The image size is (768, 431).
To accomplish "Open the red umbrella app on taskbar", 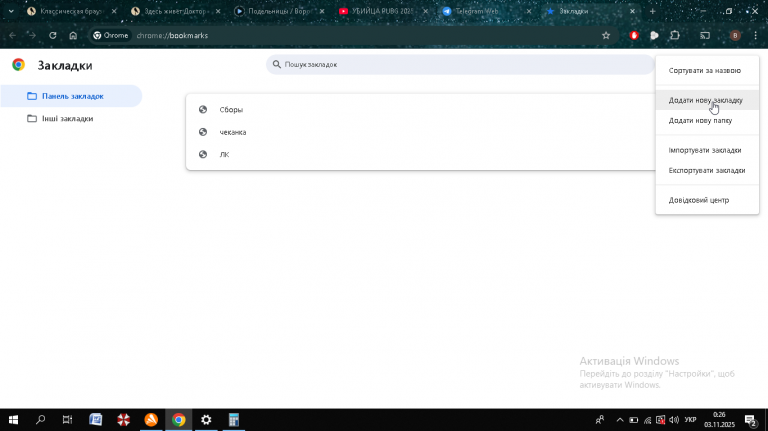I will (123, 420).
